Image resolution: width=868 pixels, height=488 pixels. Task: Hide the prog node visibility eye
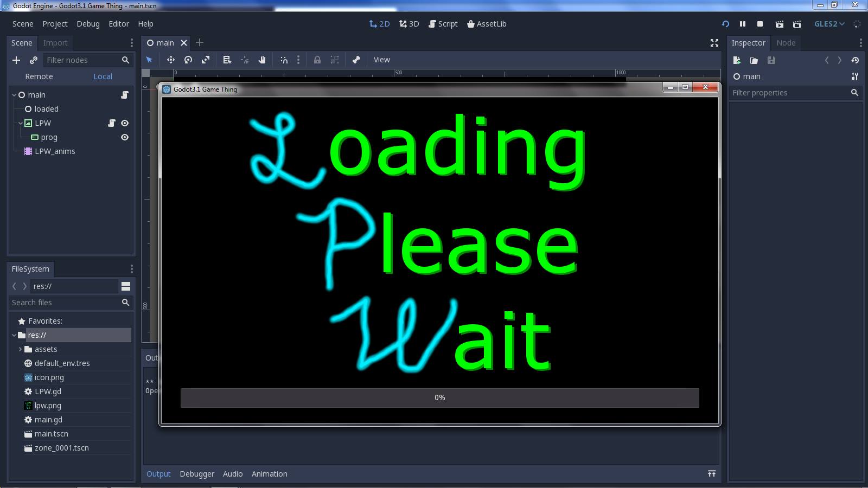tap(125, 137)
